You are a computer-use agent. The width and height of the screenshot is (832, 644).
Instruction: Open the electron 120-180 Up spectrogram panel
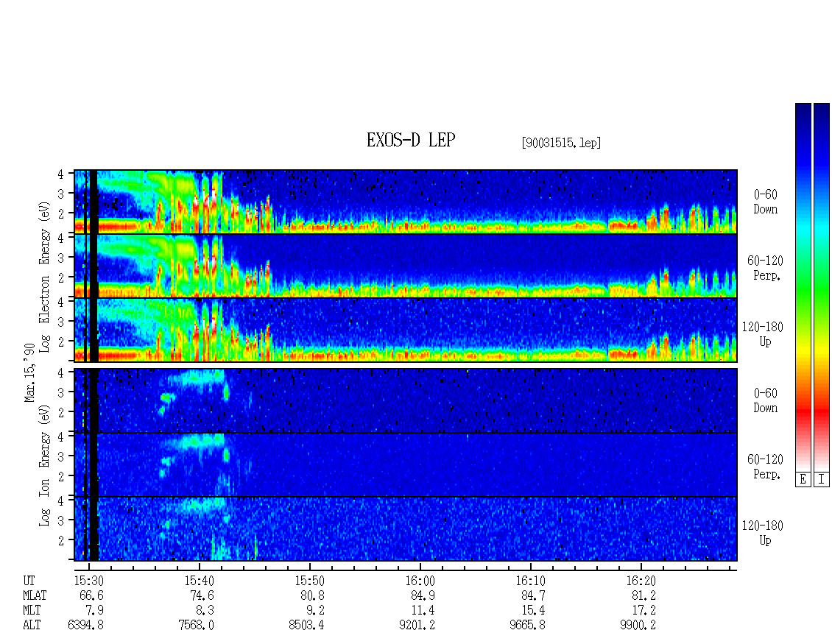click(x=406, y=330)
